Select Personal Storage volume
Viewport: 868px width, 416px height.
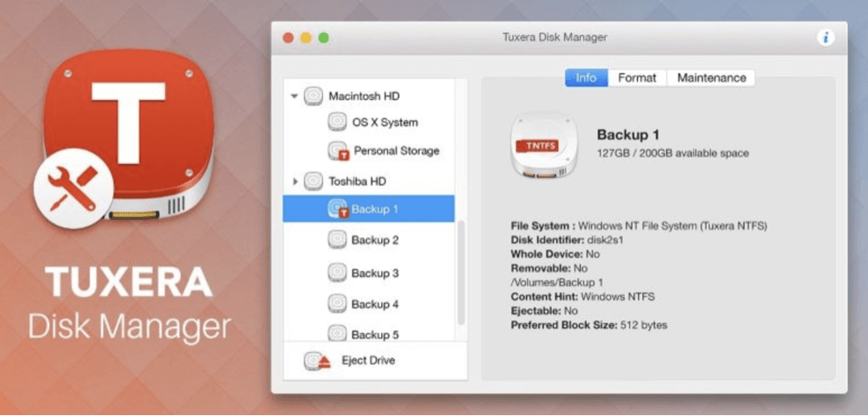tap(397, 150)
